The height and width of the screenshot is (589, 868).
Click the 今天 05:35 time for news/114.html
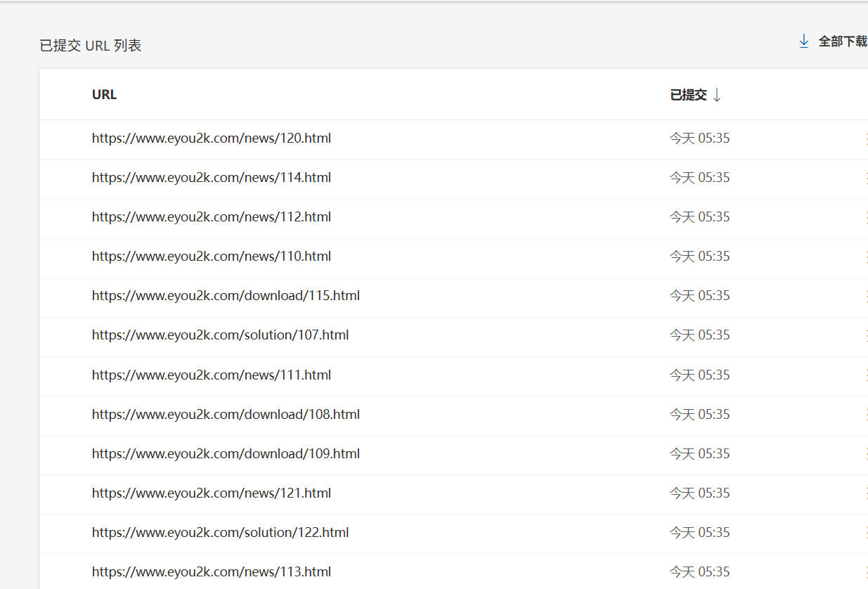point(700,178)
